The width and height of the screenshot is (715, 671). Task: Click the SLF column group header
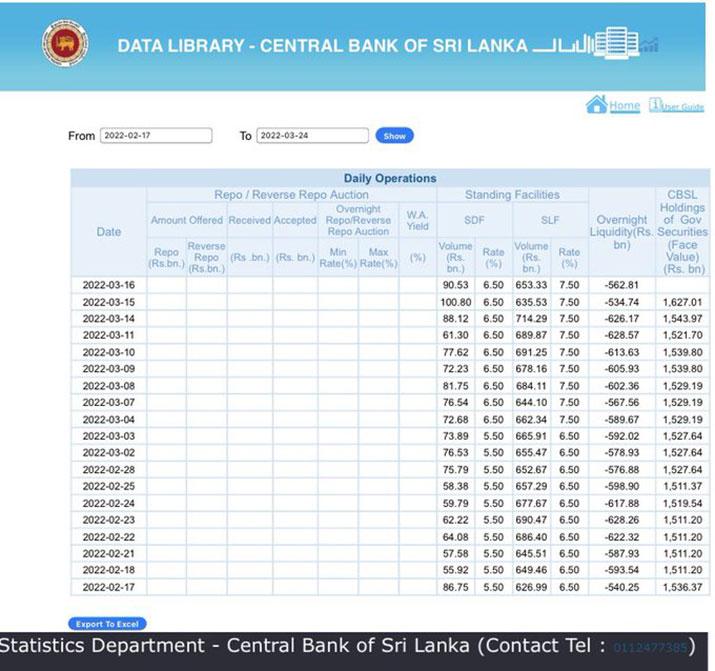pyautogui.click(x=550, y=220)
